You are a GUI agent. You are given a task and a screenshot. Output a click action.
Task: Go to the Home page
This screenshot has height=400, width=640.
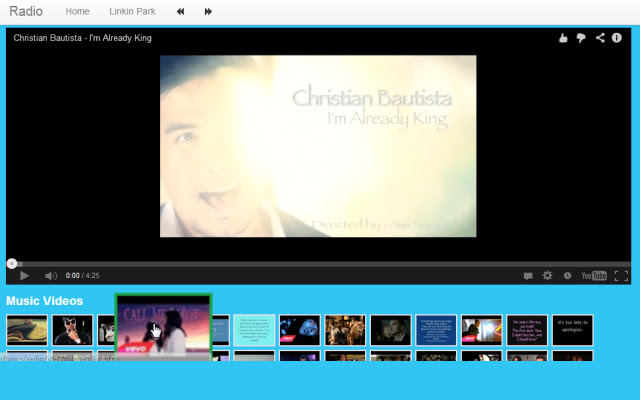(77, 11)
